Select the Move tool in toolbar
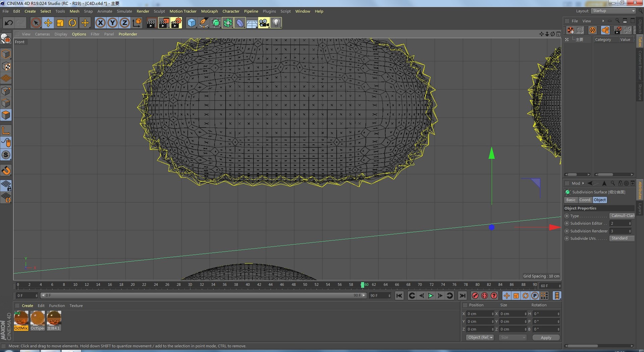644x352 pixels. [x=48, y=23]
